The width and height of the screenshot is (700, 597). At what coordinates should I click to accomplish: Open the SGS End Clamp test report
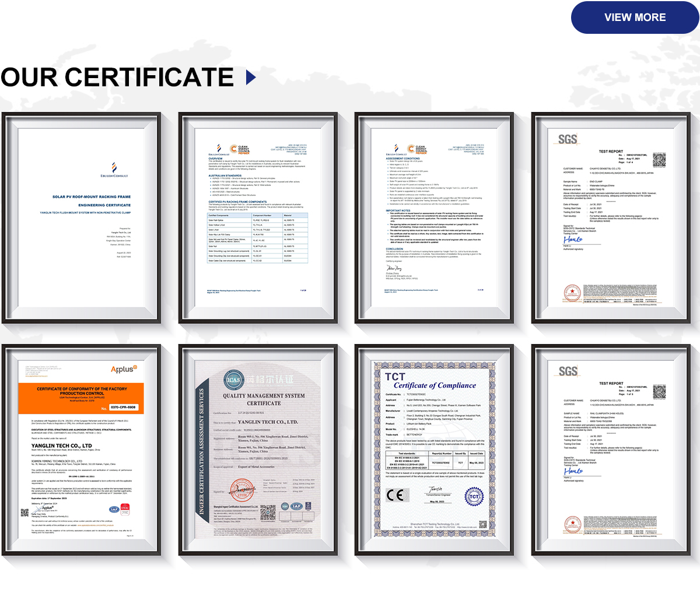coord(611,218)
